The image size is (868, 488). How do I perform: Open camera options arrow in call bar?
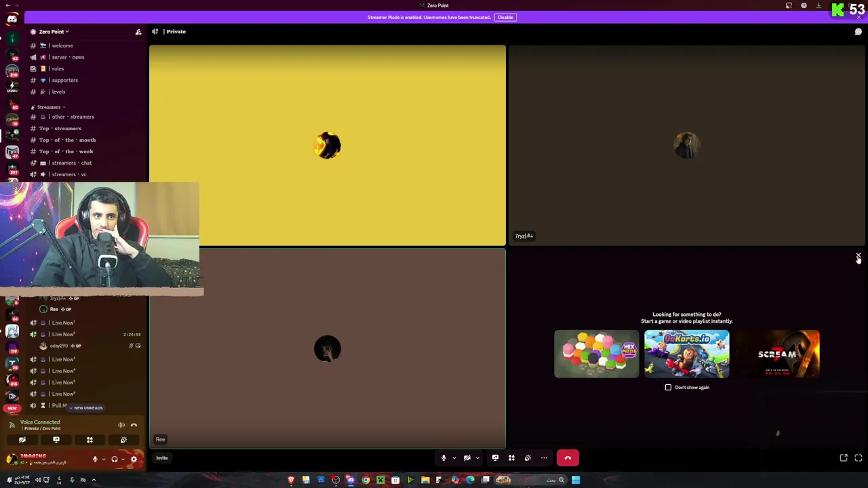click(x=477, y=458)
